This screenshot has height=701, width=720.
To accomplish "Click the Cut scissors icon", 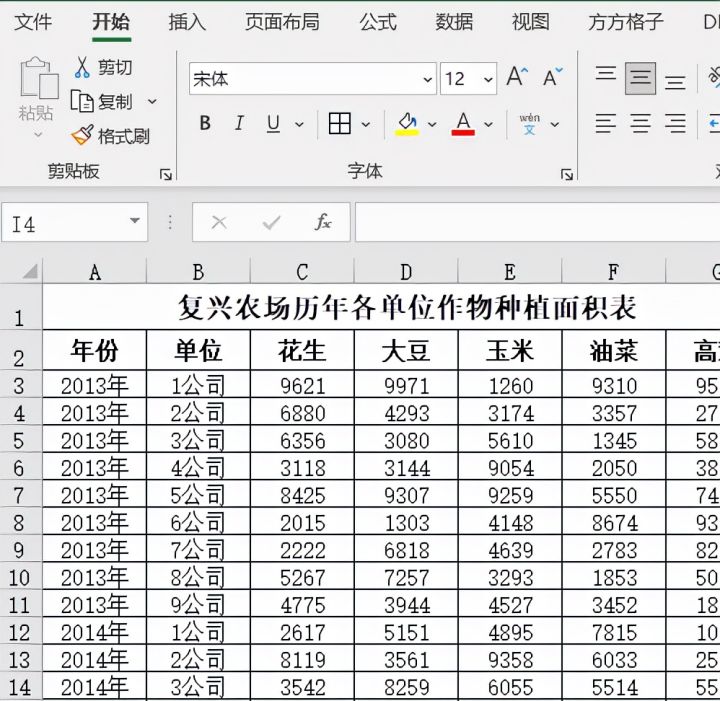I will (82, 67).
